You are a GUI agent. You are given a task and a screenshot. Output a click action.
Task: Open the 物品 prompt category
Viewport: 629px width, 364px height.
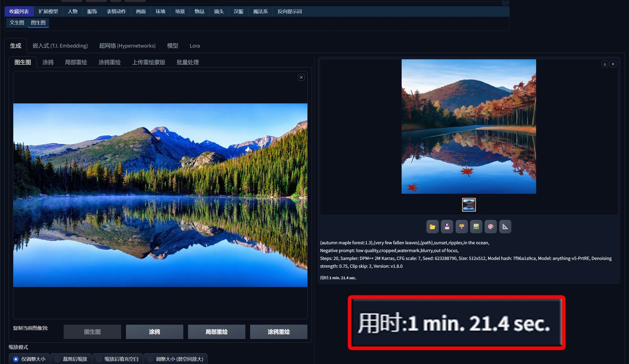tap(199, 11)
